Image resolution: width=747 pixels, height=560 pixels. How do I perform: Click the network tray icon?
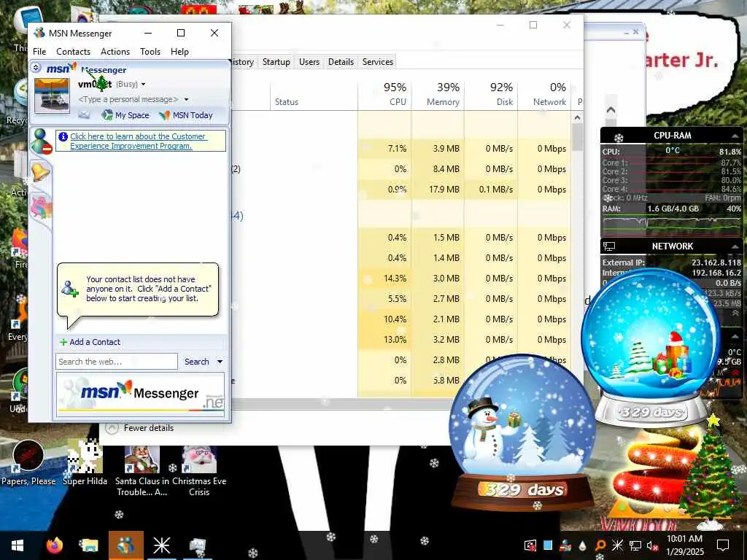click(x=635, y=545)
